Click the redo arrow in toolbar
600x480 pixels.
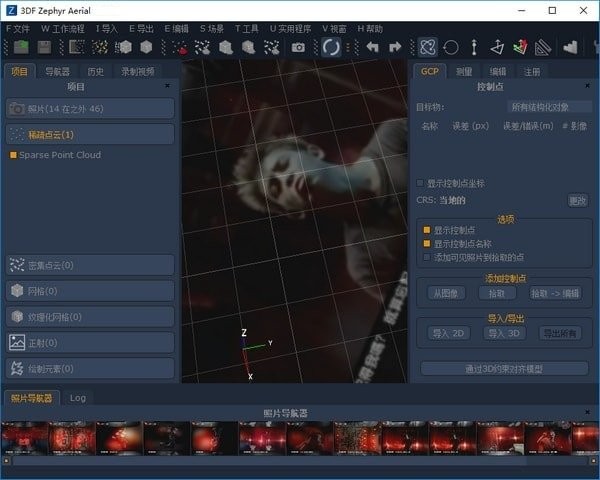pos(395,47)
